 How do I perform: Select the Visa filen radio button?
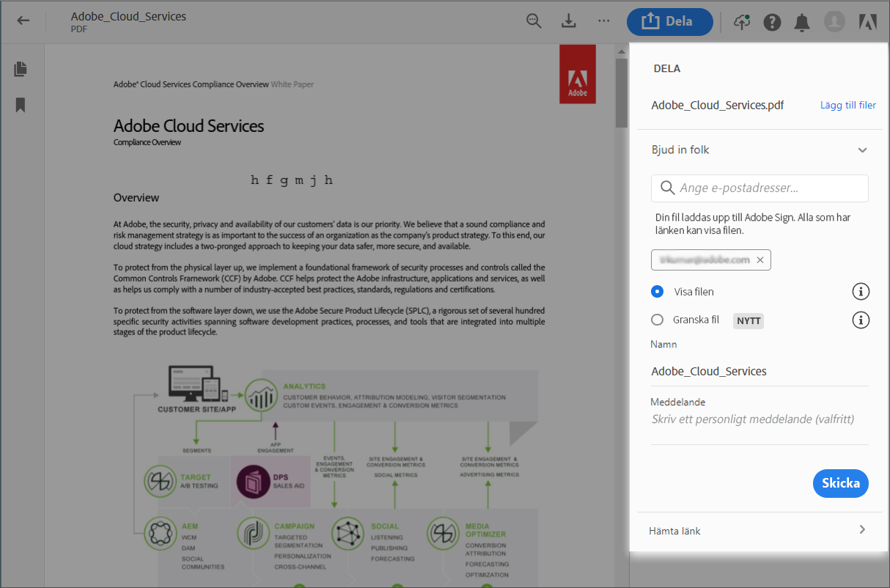[x=657, y=292]
